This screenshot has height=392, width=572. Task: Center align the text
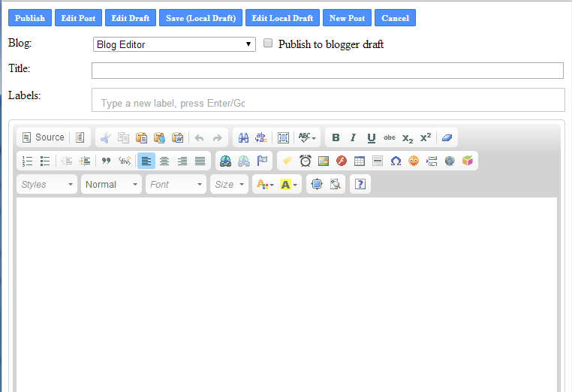(164, 161)
